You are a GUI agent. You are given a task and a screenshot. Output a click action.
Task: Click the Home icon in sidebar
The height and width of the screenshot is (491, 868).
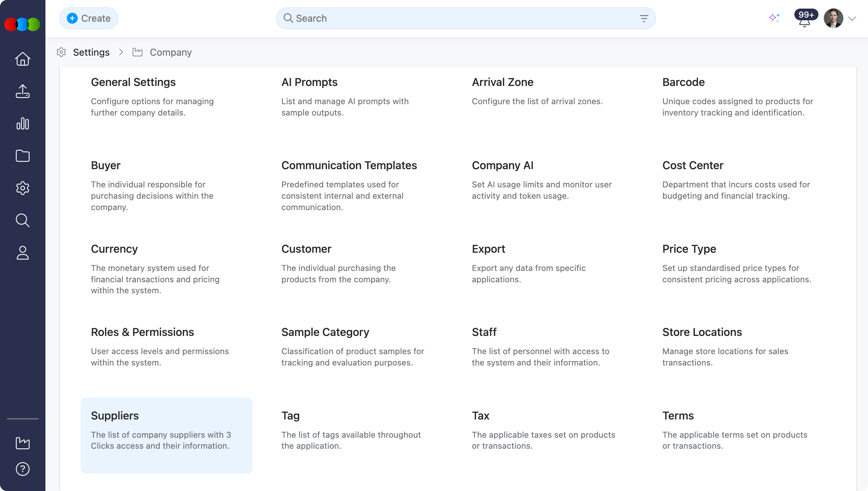pos(23,59)
